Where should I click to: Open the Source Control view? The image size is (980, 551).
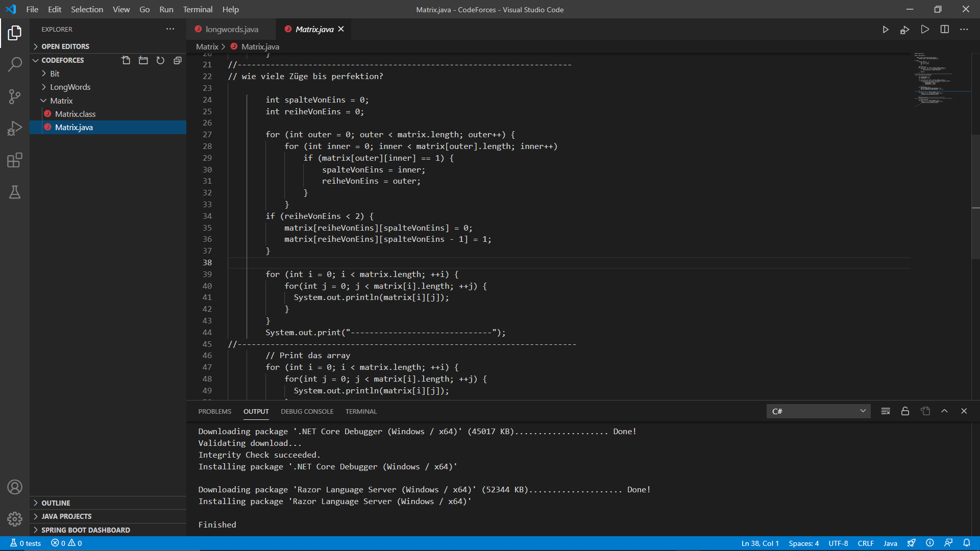point(15,96)
